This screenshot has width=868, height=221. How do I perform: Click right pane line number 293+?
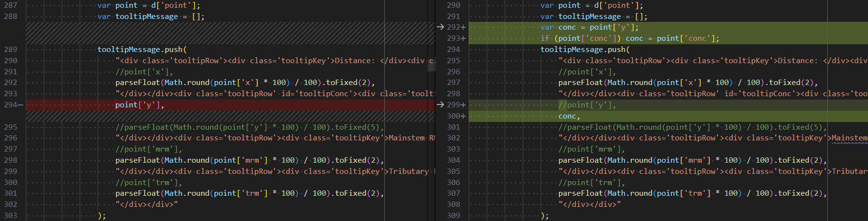[x=456, y=38]
